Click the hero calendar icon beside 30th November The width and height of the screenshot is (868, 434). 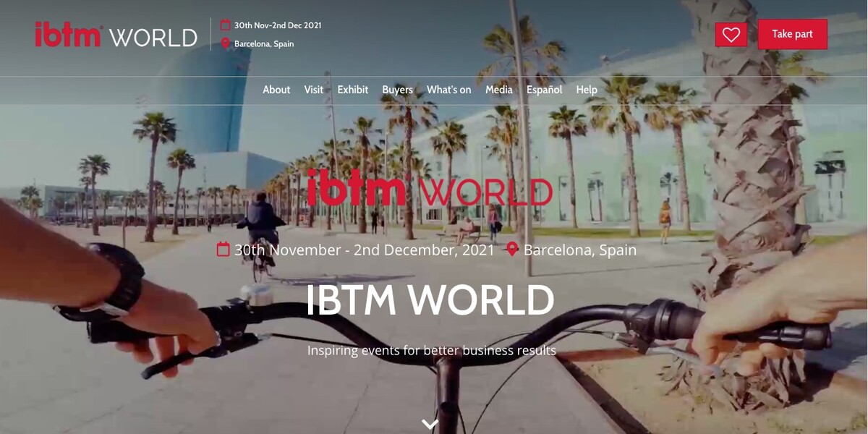(224, 250)
